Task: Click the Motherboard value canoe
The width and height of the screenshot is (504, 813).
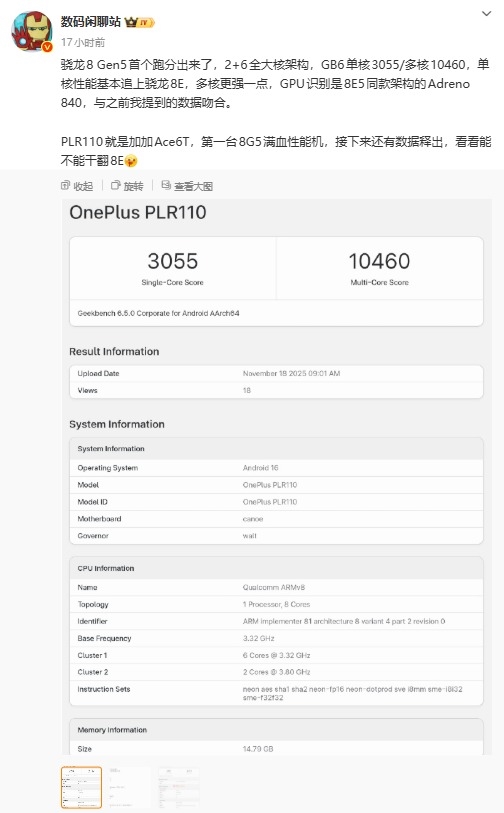Action: (253, 518)
